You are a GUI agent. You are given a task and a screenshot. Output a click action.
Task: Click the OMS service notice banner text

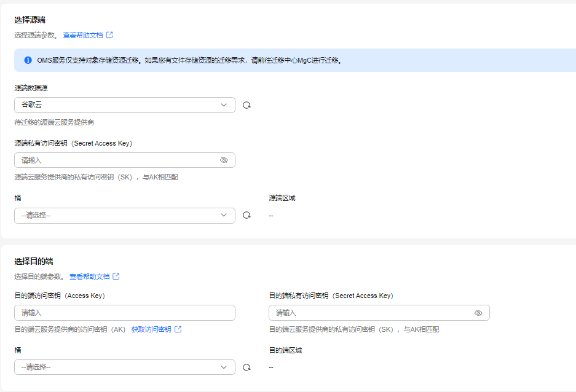tap(189, 60)
